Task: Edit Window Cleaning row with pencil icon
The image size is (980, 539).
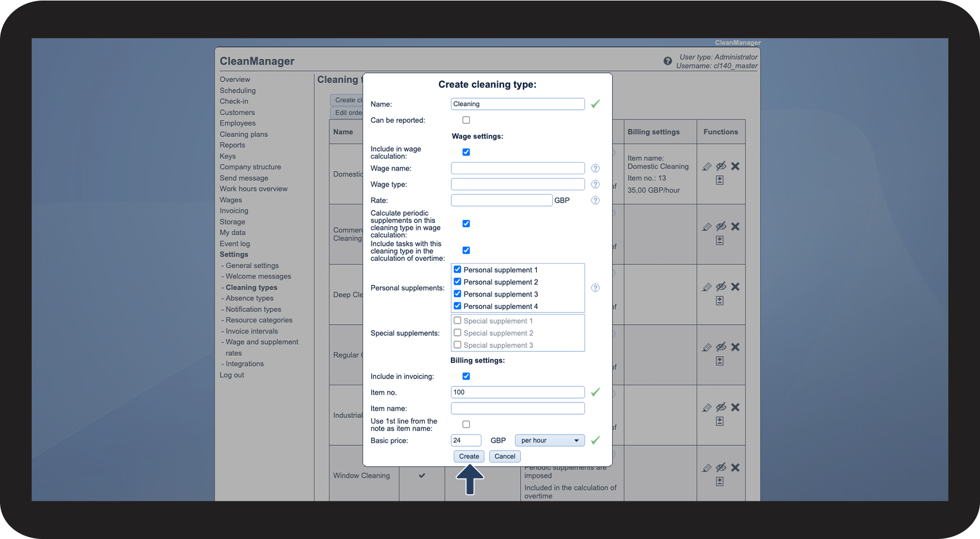Action: 707,469
